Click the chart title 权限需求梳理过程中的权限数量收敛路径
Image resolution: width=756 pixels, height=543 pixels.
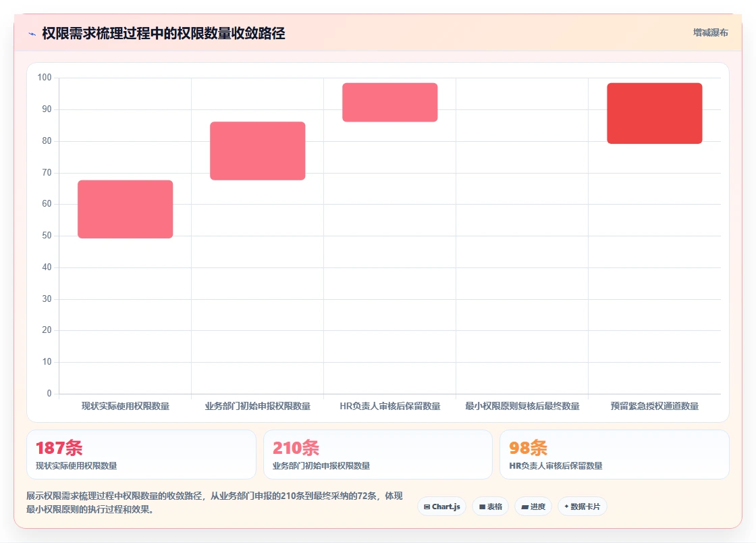(163, 33)
